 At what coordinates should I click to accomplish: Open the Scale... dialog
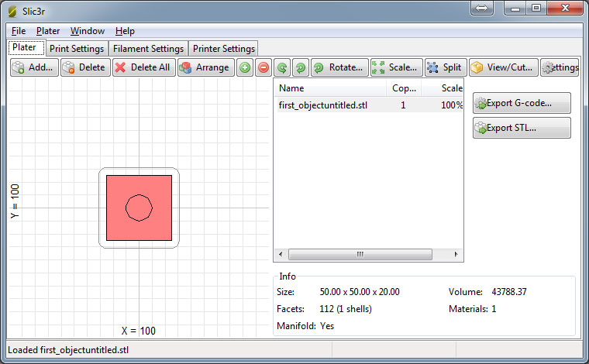[x=396, y=67]
